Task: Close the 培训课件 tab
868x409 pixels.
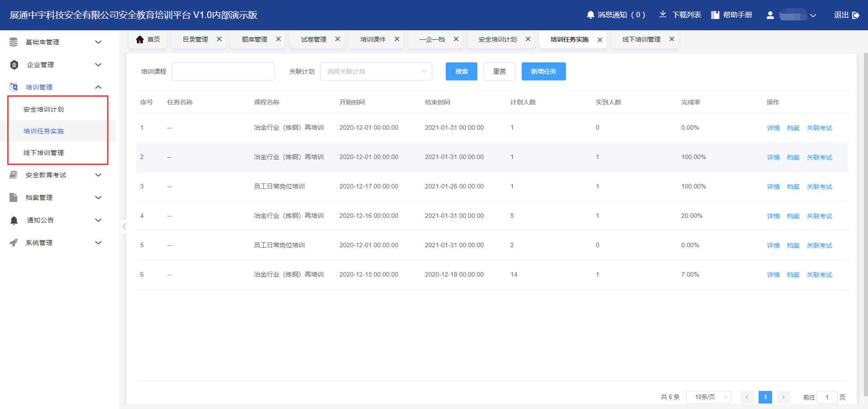Action: [x=397, y=39]
